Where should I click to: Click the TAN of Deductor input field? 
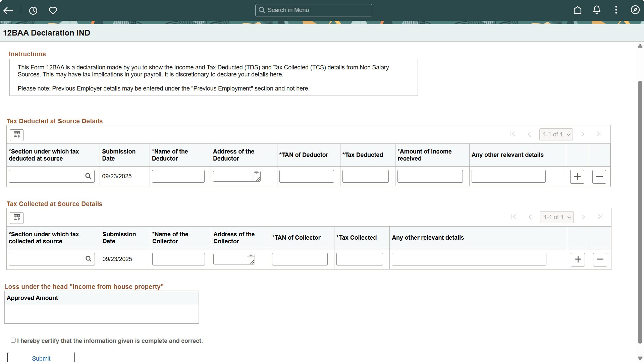[x=307, y=176]
